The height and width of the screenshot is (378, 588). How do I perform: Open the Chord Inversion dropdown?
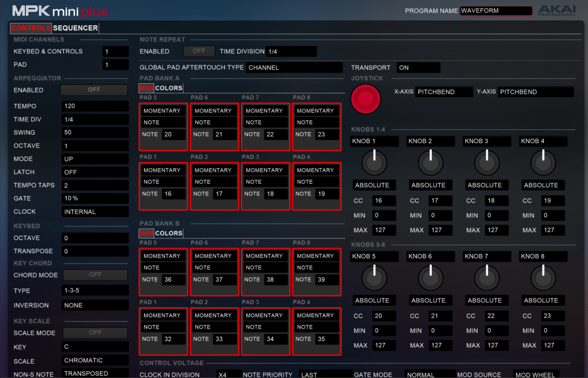click(x=95, y=306)
